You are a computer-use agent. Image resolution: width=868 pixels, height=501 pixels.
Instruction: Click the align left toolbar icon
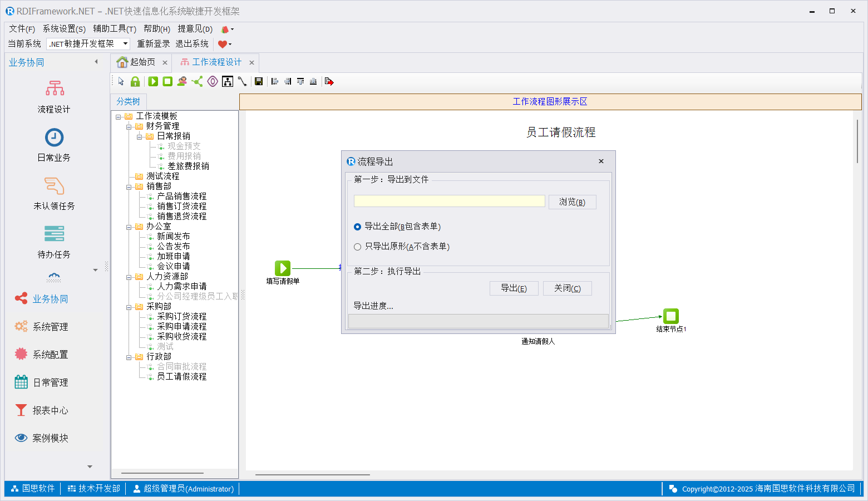pos(275,82)
